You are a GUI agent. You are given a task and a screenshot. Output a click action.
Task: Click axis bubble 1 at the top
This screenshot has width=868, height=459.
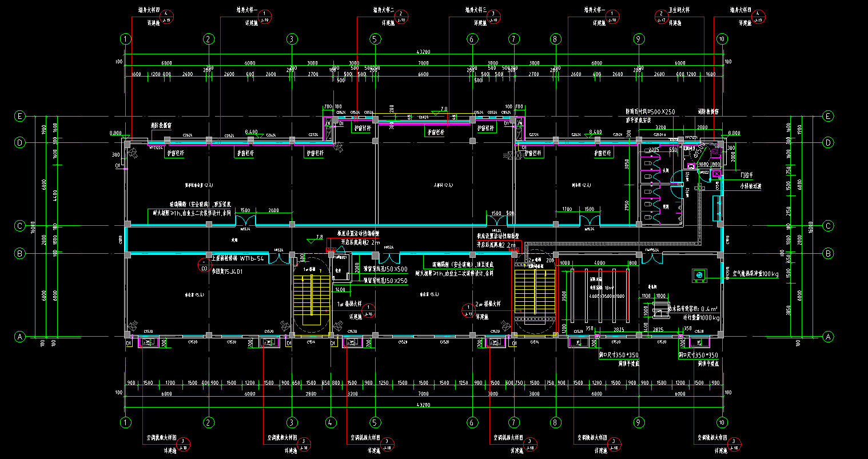pos(126,39)
